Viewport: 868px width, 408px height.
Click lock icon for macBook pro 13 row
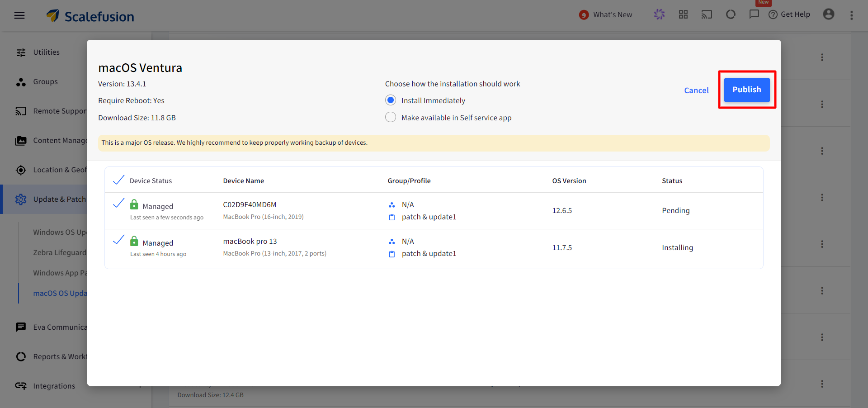pos(134,241)
